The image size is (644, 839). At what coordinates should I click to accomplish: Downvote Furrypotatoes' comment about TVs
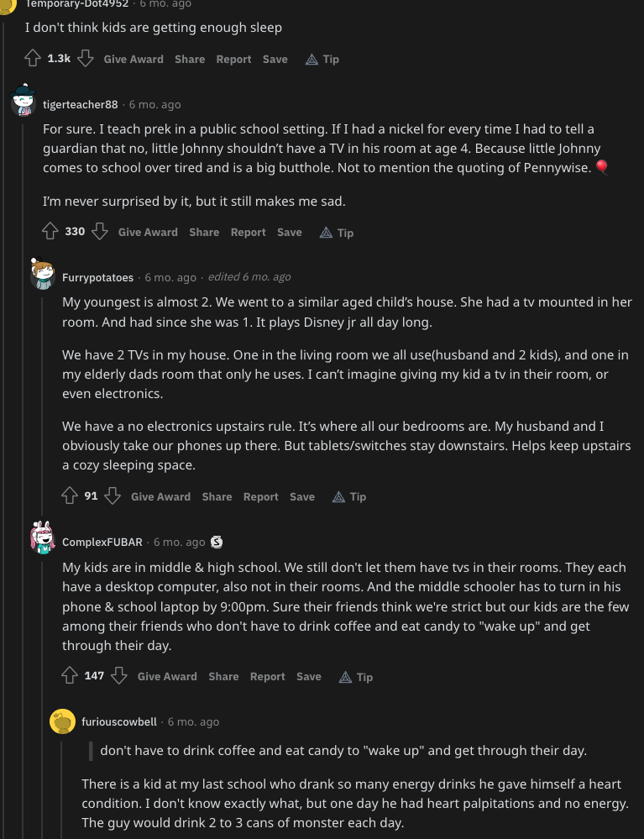tap(113, 496)
